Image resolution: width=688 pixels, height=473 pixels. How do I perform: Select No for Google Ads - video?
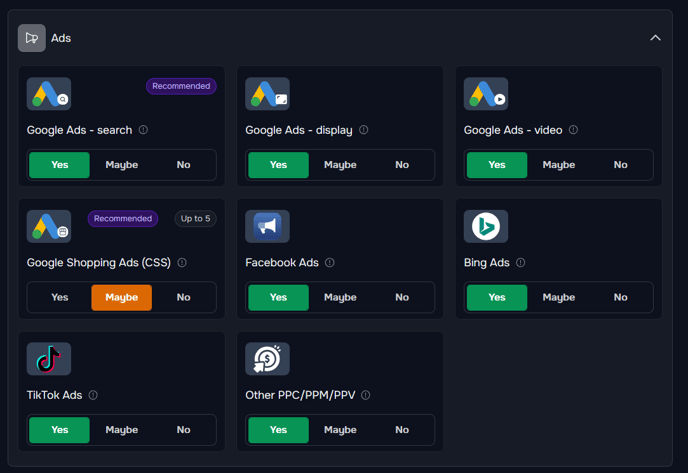(x=620, y=165)
